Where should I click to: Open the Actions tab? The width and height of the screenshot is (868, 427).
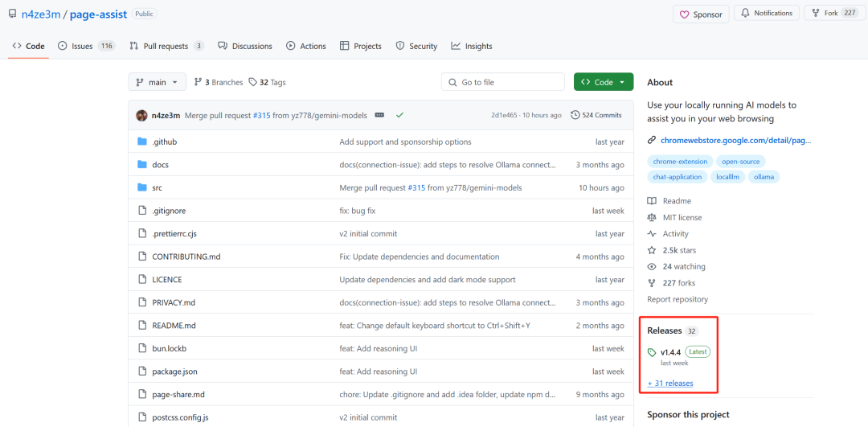point(306,46)
